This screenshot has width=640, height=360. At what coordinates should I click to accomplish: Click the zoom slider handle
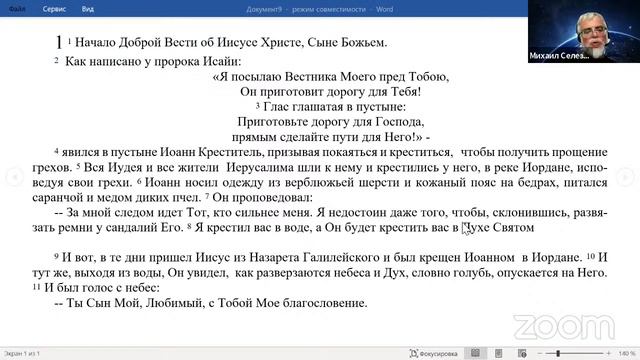point(558,353)
